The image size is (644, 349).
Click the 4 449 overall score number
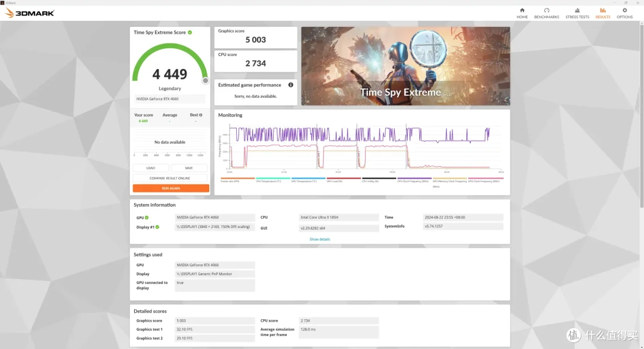[169, 74]
